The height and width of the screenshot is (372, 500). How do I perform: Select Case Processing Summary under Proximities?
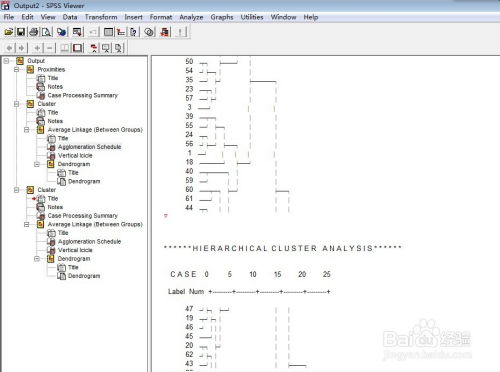(83, 95)
